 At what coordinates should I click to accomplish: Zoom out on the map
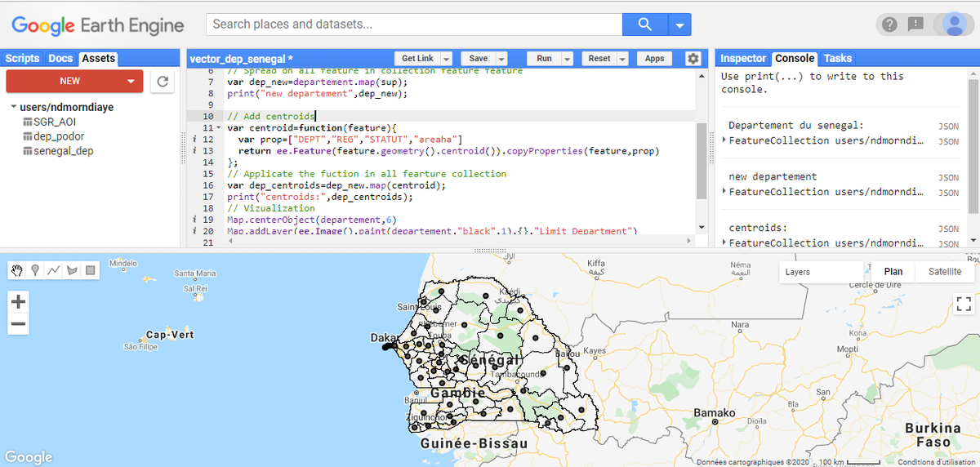[19, 324]
